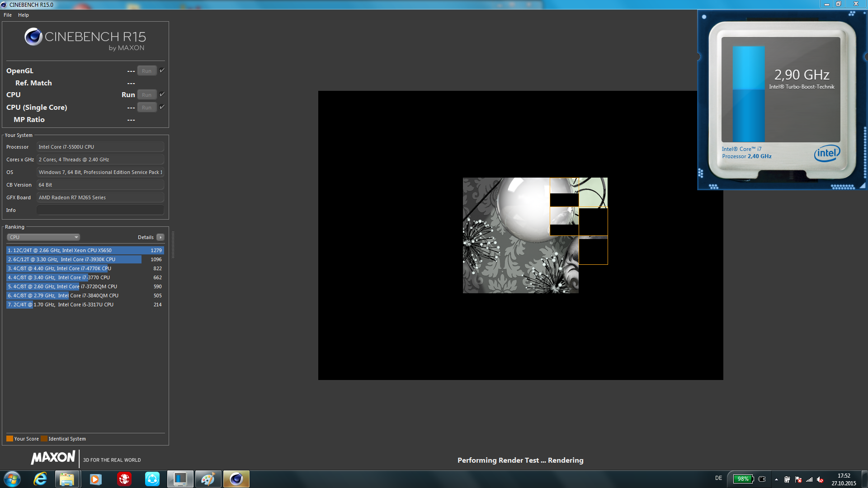
Task: Toggle the CPU test checkbox
Action: point(162,94)
